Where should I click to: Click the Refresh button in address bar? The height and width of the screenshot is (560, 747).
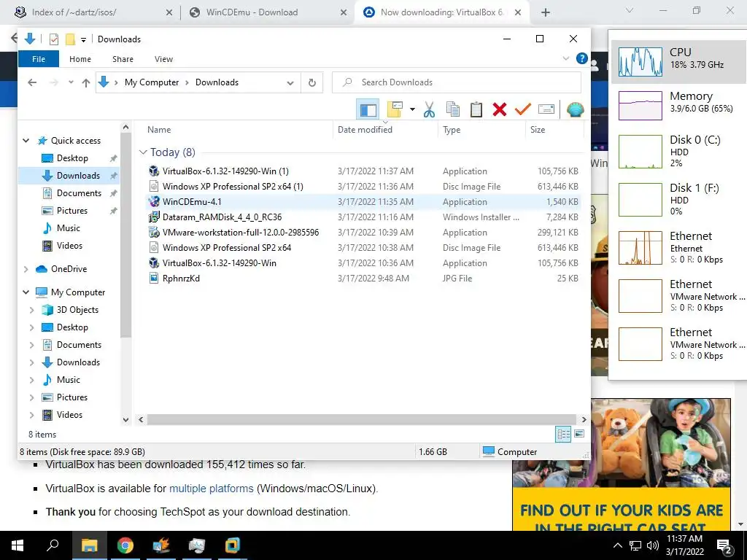point(312,83)
